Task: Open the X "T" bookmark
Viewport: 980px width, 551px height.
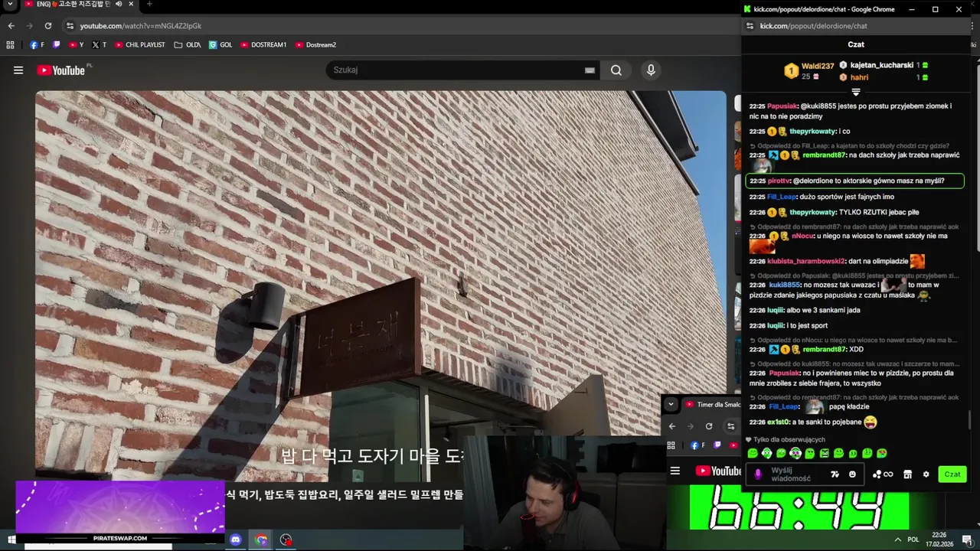Action: pyautogui.click(x=99, y=45)
